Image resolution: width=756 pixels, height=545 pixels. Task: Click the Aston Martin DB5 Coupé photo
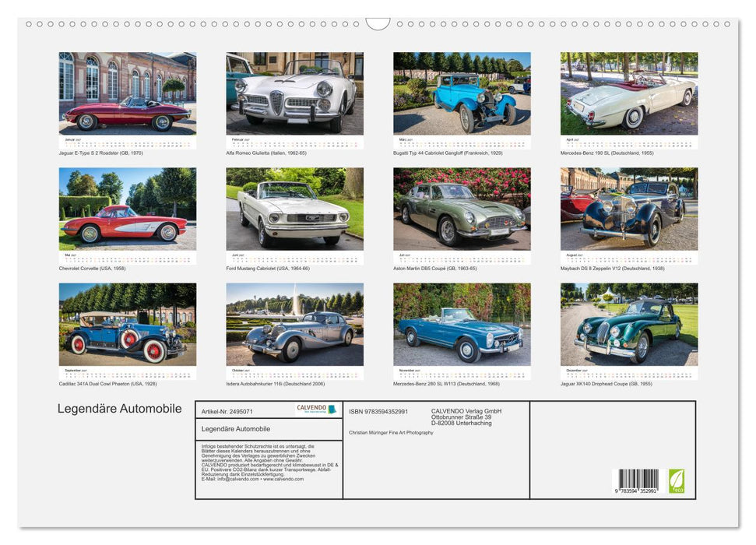(462, 209)
